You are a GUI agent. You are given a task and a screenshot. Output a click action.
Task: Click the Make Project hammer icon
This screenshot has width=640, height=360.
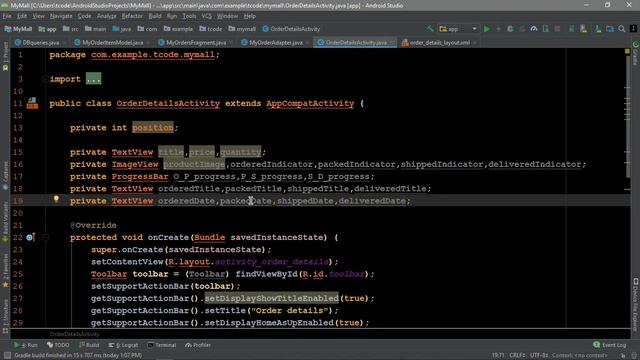(430, 29)
